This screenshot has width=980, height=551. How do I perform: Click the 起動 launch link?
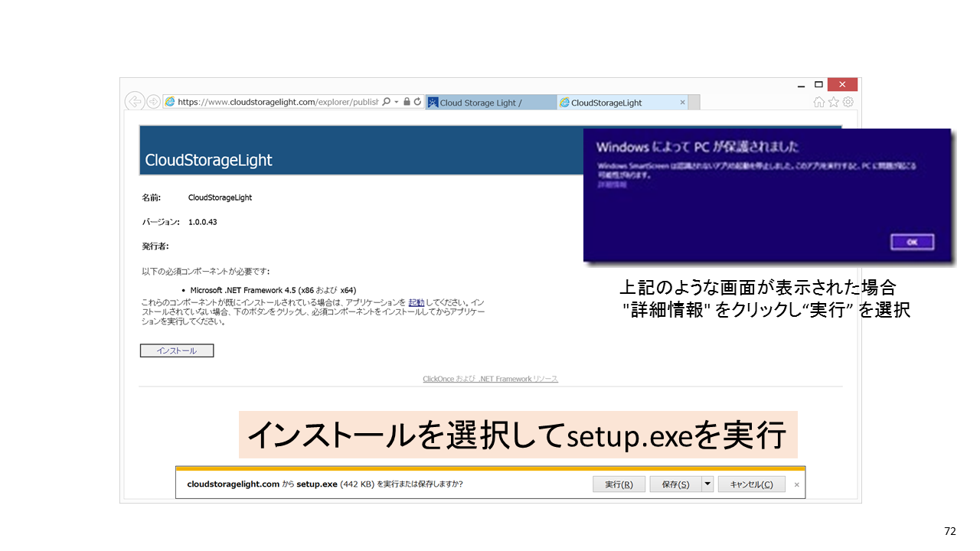coord(416,302)
